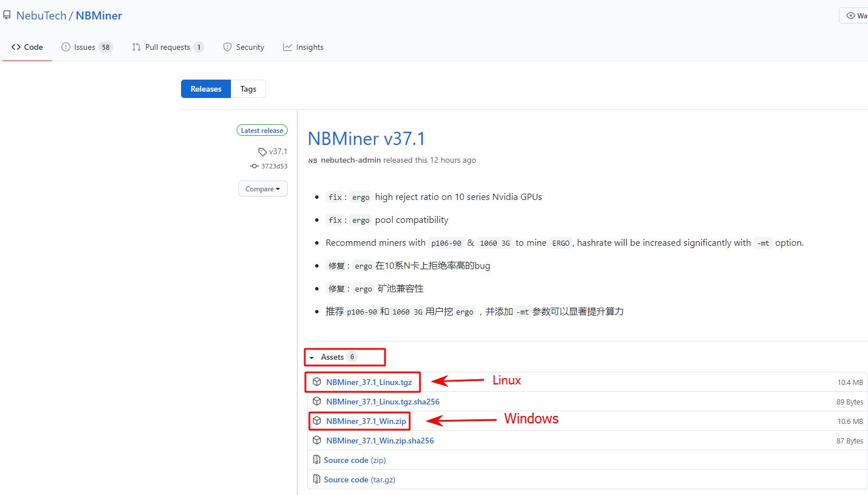The image size is (868, 495).
Task: Open the nebutech-admin profile link
Action: (351, 160)
